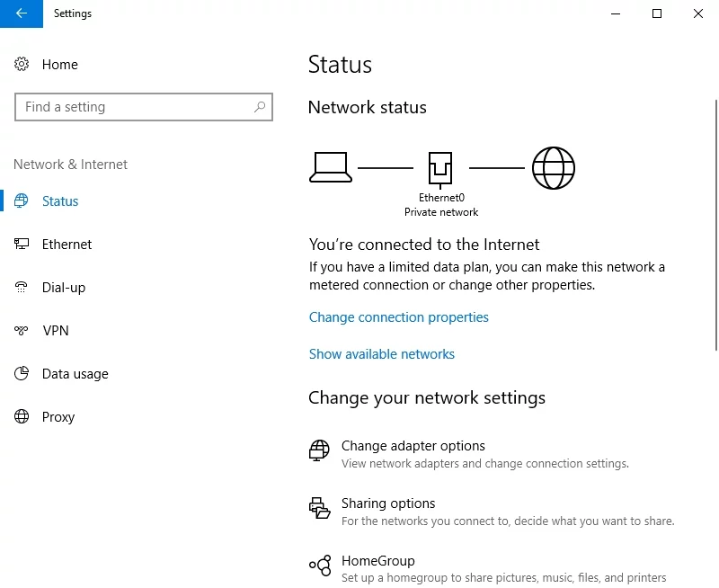Open the Ethernet settings page

click(x=67, y=245)
